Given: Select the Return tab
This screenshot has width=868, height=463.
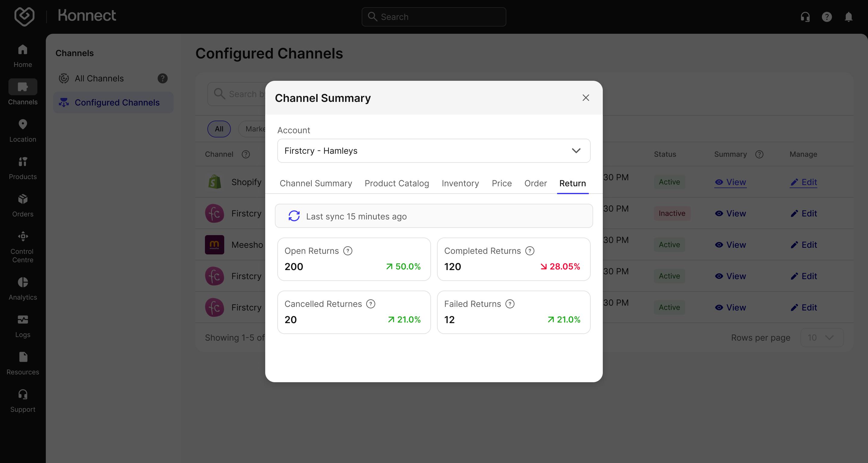Looking at the screenshot, I should pos(573,183).
